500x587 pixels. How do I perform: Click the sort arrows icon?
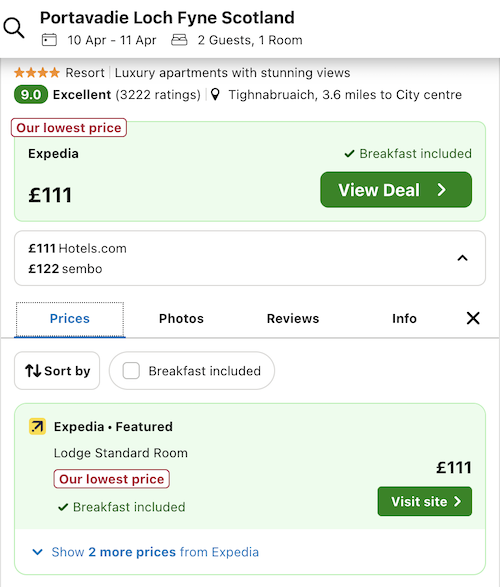pos(33,371)
